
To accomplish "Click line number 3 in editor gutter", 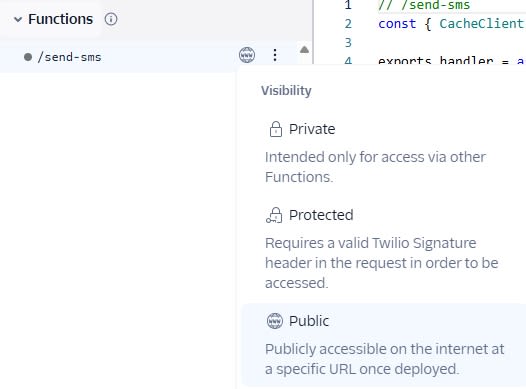I will coord(348,43).
